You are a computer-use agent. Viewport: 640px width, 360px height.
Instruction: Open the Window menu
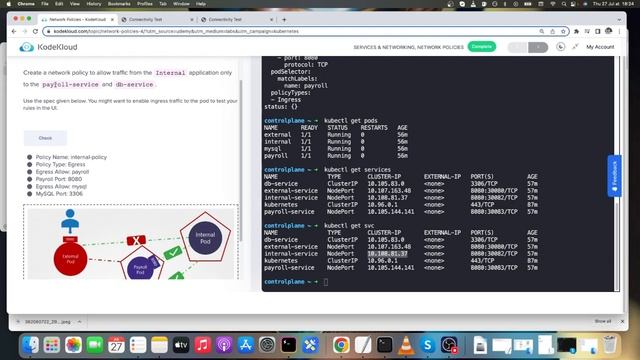click(181, 4)
